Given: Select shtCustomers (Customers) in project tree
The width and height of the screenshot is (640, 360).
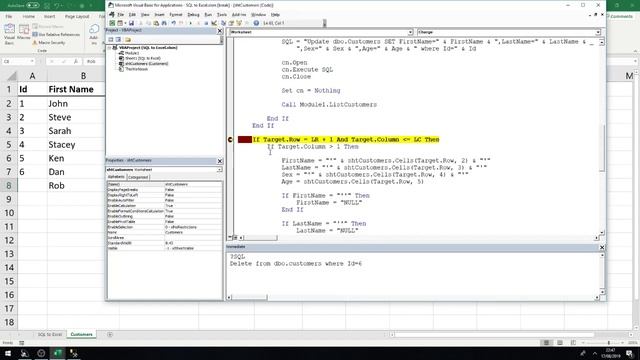Looking at the screenshot, I should point(146,64).
